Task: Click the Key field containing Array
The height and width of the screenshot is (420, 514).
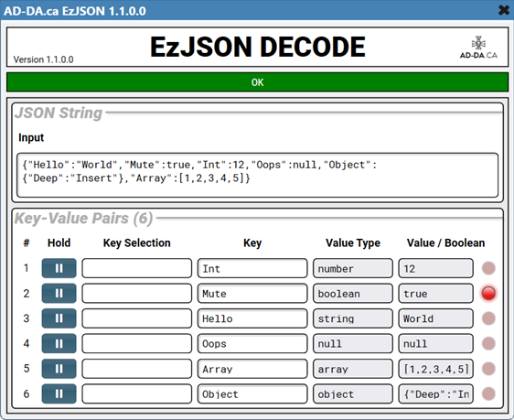Action: pyautogui.click(x=252, y=369)
